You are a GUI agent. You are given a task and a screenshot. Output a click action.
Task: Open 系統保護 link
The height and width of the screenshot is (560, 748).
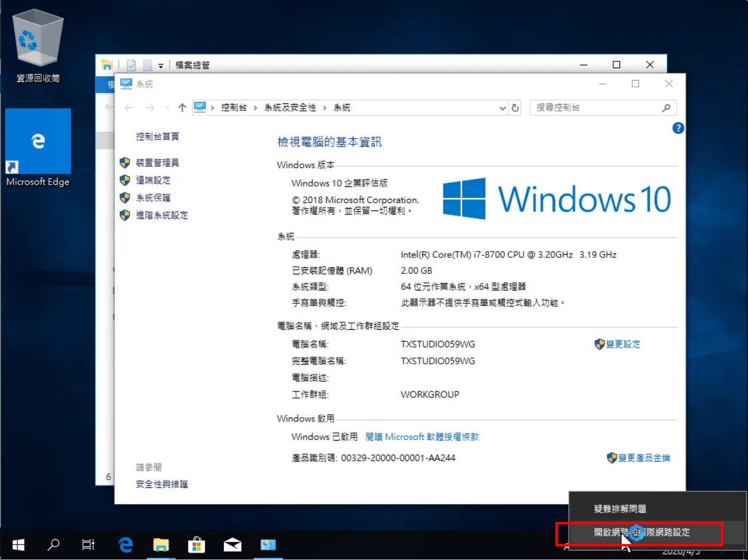153,198
